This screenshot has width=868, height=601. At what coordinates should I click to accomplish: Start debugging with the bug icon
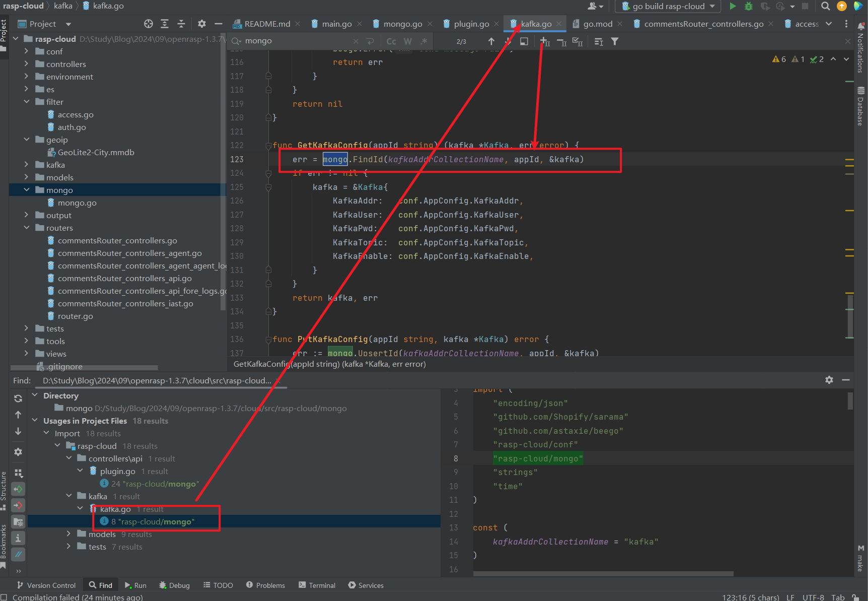point(749,6)
